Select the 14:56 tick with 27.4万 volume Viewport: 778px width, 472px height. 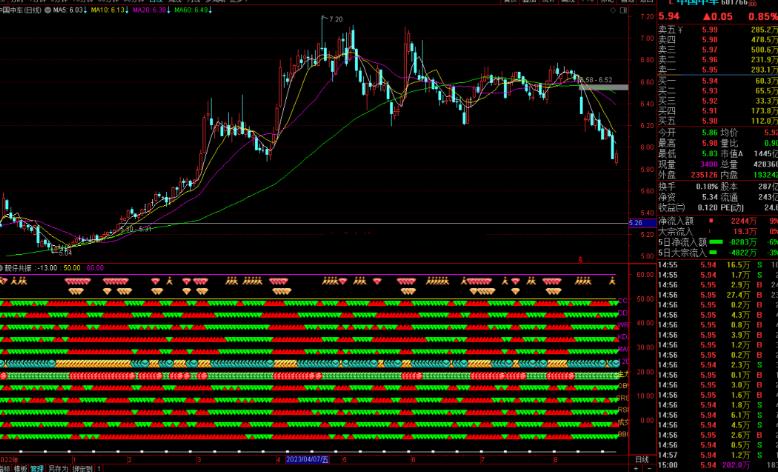[718, 295]
